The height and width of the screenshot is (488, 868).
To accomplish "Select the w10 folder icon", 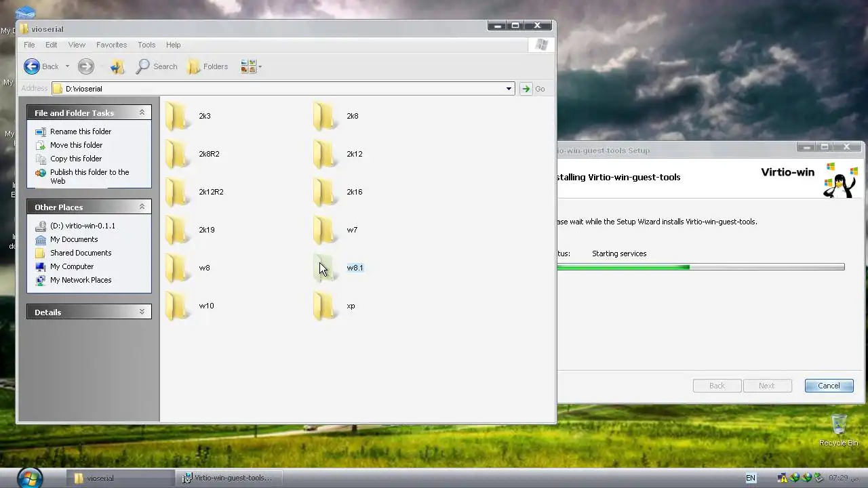I will [178, 306].
